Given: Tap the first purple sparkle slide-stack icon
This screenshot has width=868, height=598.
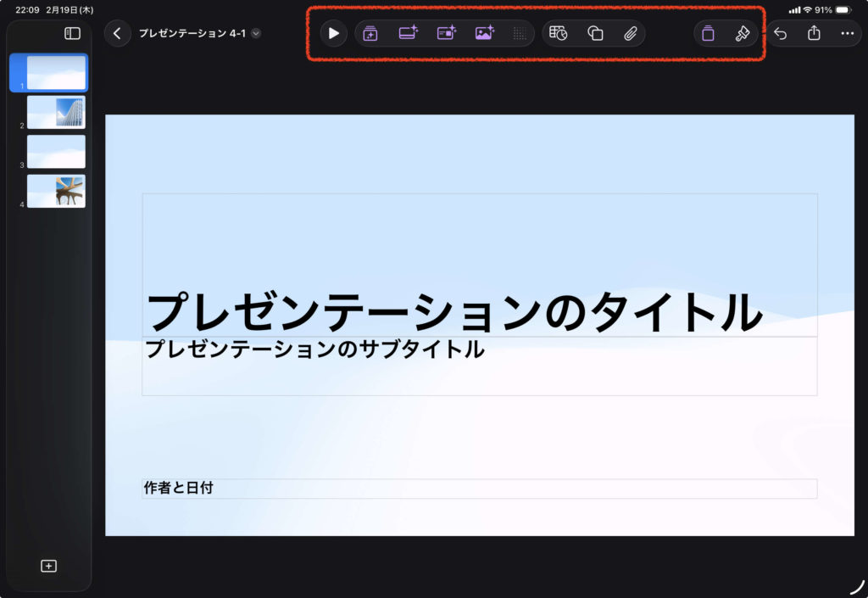Looking at the screenshot, I should (370, 33).
